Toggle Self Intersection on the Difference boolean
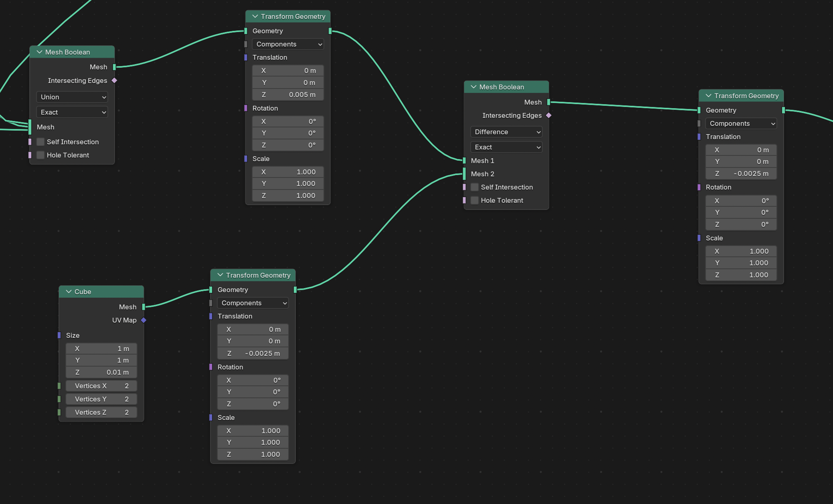Image resolution: width=833 pixels, height=504 pixels. (x=475, y=187)
